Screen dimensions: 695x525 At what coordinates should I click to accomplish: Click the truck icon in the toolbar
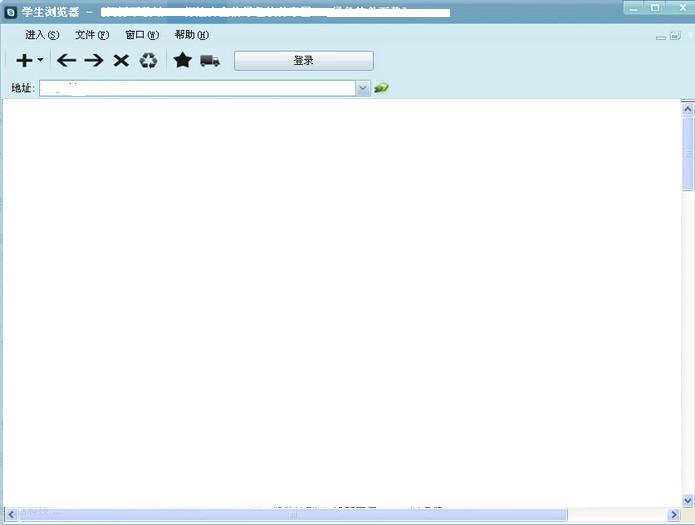[209, 61]
